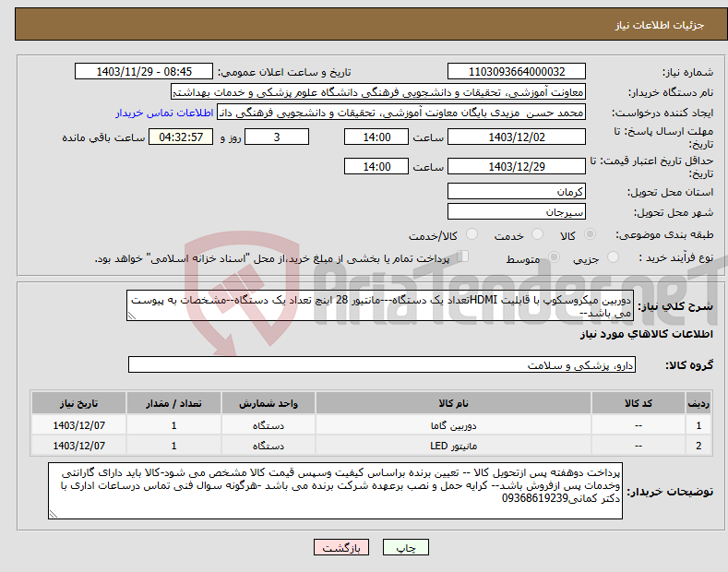Click the بازگشت back button

pyautogui.click(x=341, y=548)
